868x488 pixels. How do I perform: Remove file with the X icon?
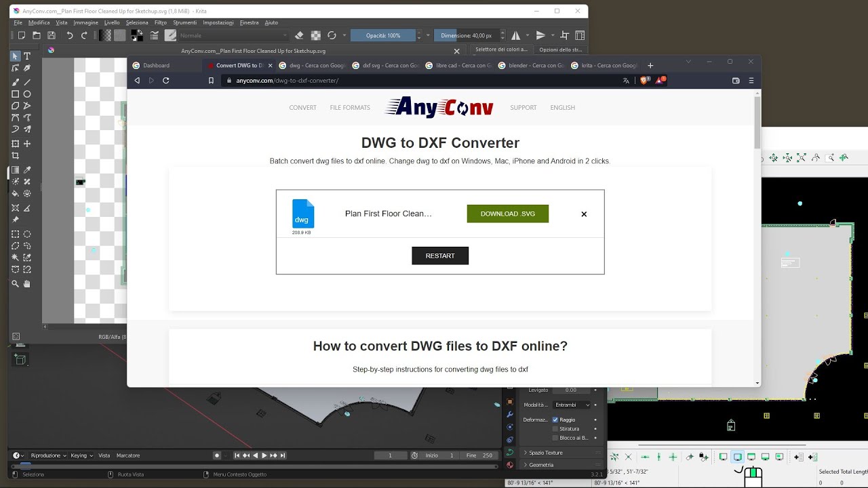(x=584, y=214)
